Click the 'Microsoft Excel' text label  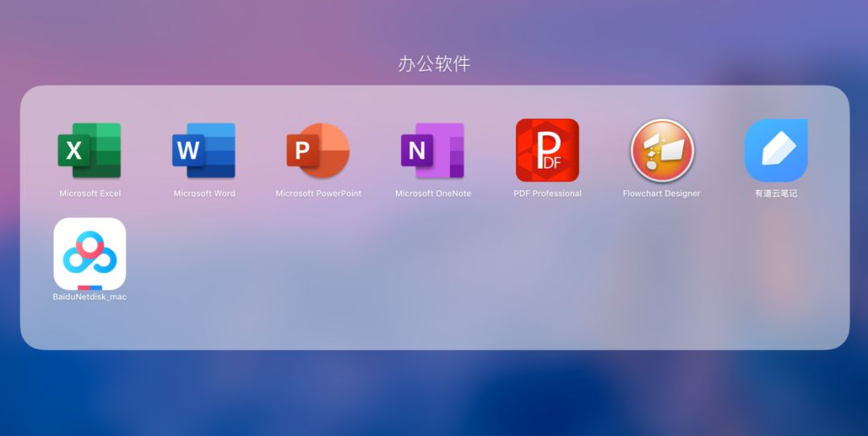(x=90, y=194)
